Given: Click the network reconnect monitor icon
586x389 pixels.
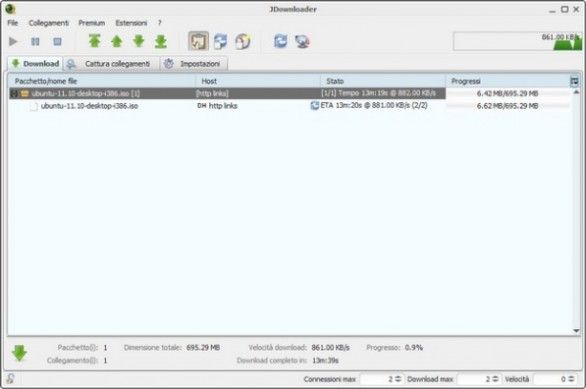Looking at the screenshot, I should [302, 41].
